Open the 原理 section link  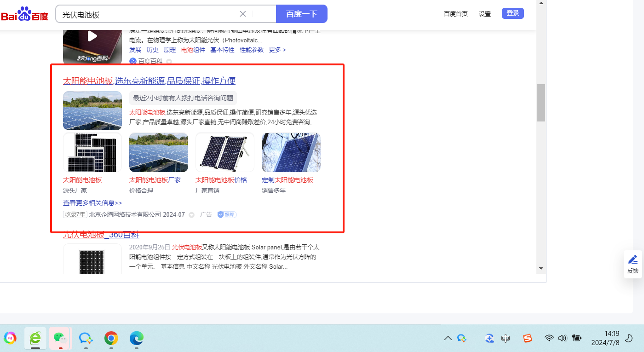click(170, 50)
